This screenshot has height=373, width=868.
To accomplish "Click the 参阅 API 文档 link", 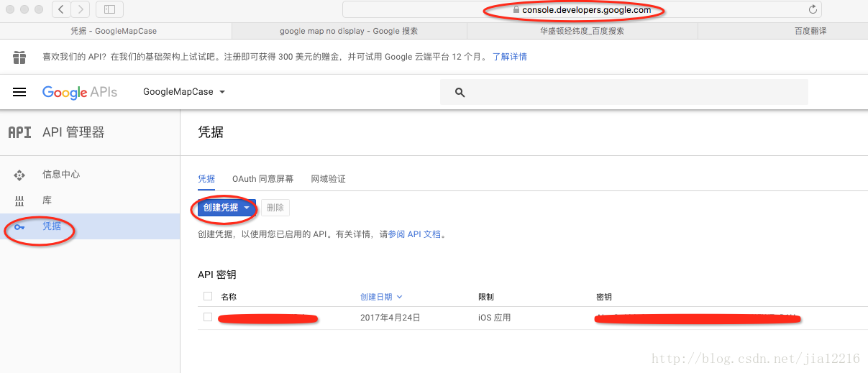I will click(414, 234).
